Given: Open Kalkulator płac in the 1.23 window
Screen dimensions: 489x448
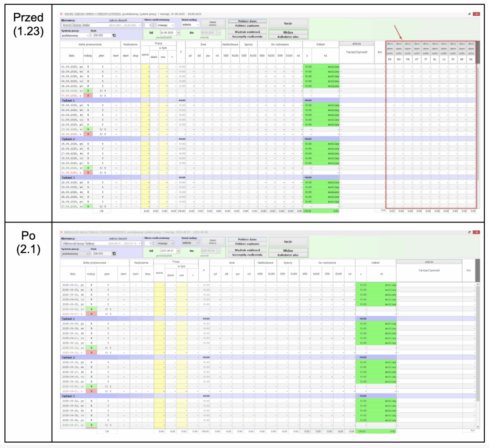Looking at the screenshot, I should [287, 36].
